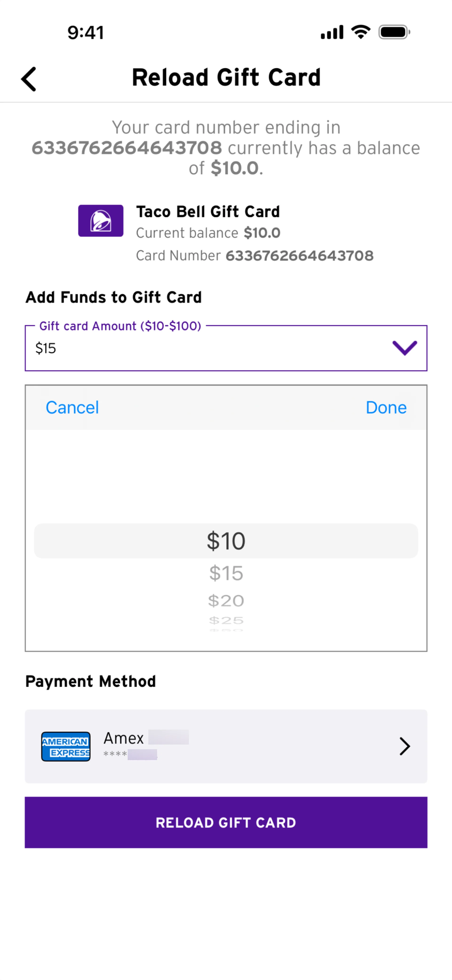452x980 pixels.
Task: Tap the Taco Bell gift card logo
Action: (x=101, y=221)
